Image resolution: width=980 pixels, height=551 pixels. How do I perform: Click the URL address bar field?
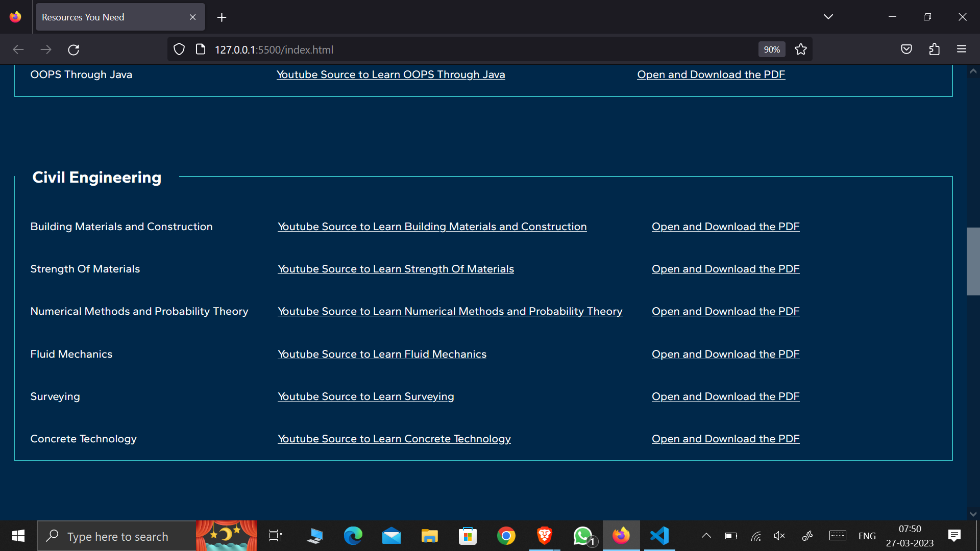(x=459, y=49)
